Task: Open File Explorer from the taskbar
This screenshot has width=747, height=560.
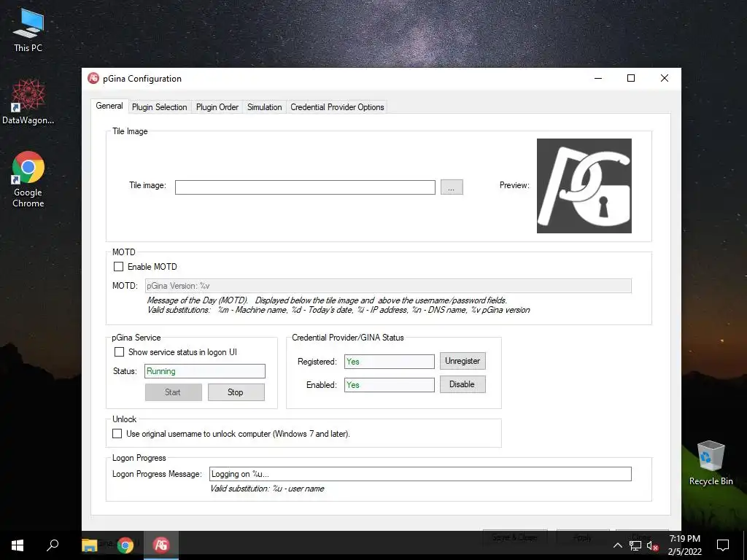Action: click(90, 545)
